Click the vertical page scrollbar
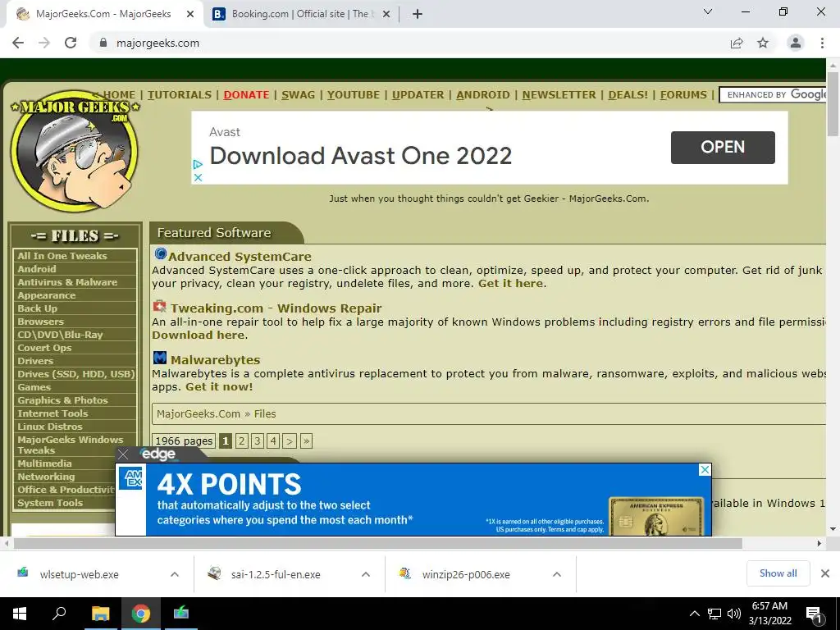 pos(833,104)
